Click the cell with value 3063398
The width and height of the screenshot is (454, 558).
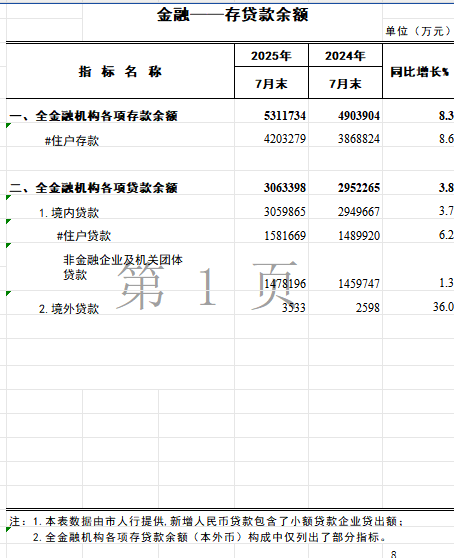pos(285,188)
